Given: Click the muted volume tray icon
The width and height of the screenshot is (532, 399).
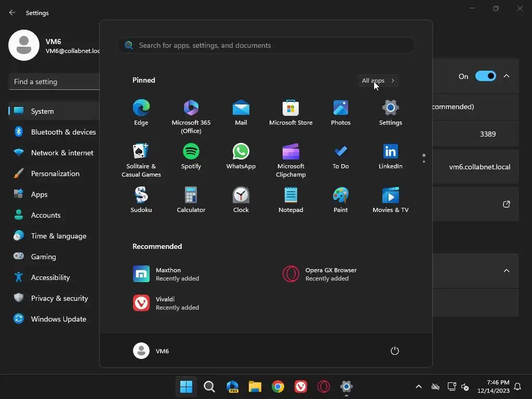Looking at the screenshot, I should click(x=465, y=387).
